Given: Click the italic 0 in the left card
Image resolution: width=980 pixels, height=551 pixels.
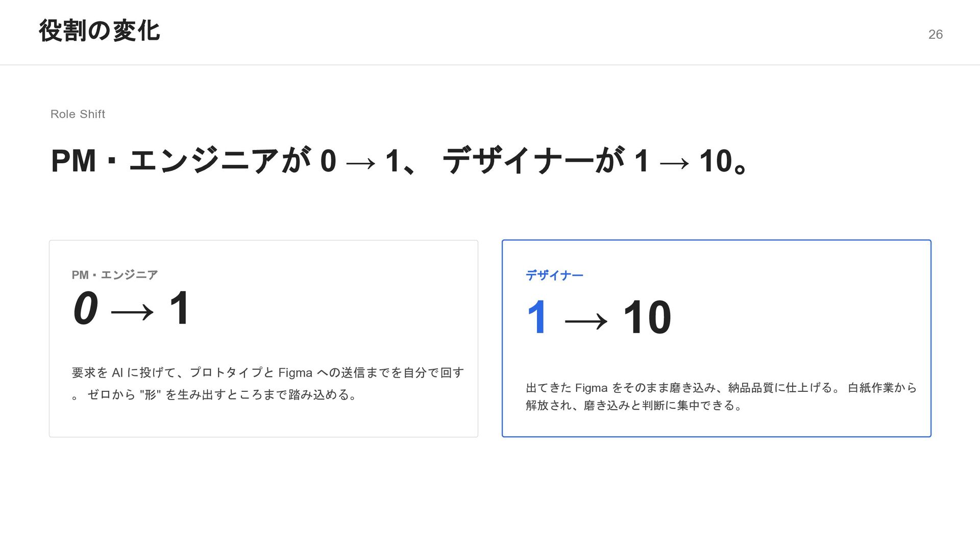Looking at the screenshot, I should tap(85, 308).
